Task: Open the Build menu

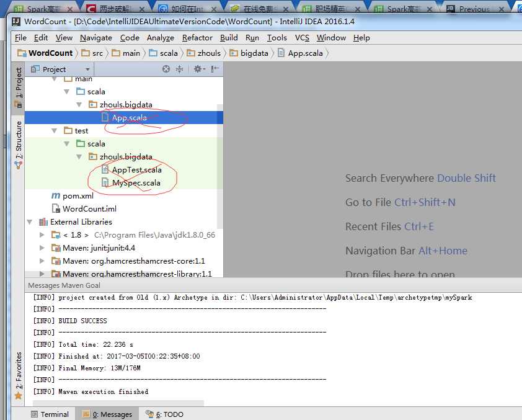Action: tap(229, 38)
